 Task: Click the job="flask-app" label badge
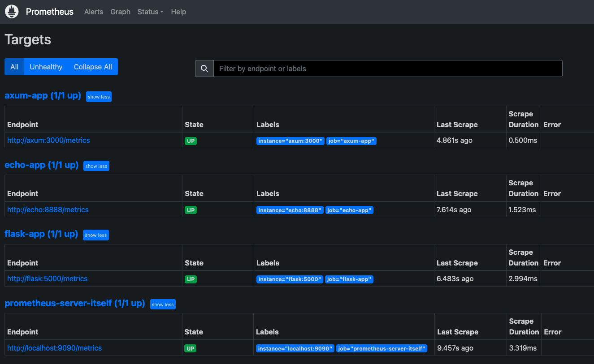click(x=349, y=279)
